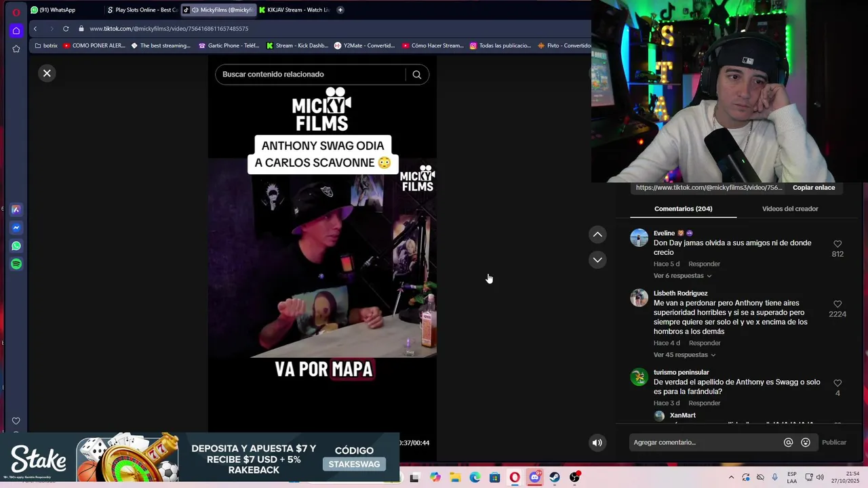Click the address bar URL
Image resolution: width=868 pixels, height=488 pixels.
point(169,28)
